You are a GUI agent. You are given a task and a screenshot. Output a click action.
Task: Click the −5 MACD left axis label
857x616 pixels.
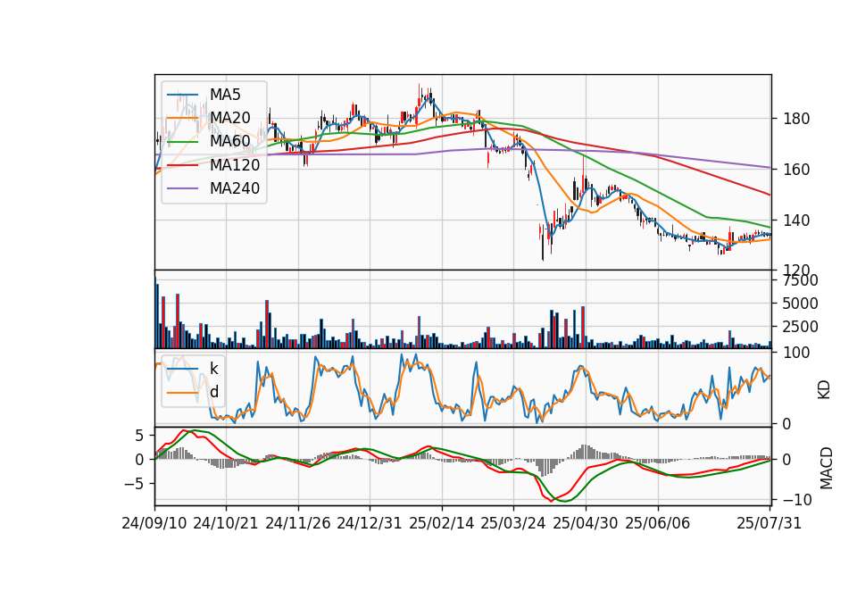133,484
